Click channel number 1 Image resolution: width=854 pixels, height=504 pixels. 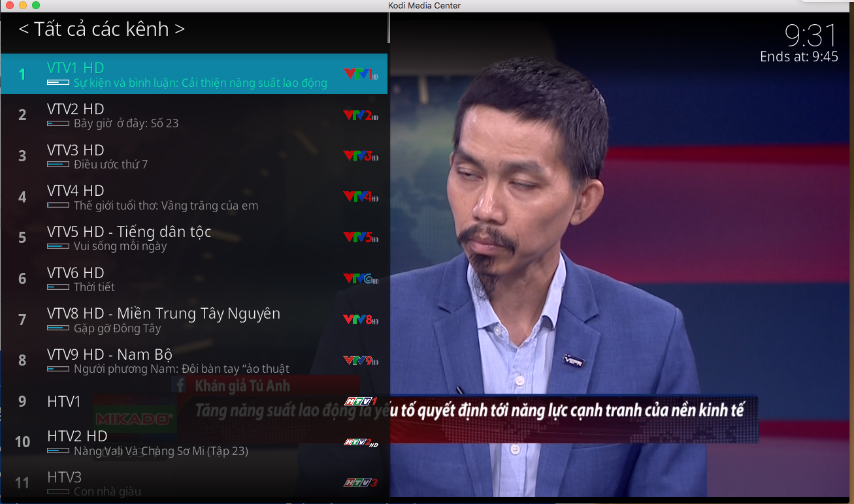tap(22, 74)
